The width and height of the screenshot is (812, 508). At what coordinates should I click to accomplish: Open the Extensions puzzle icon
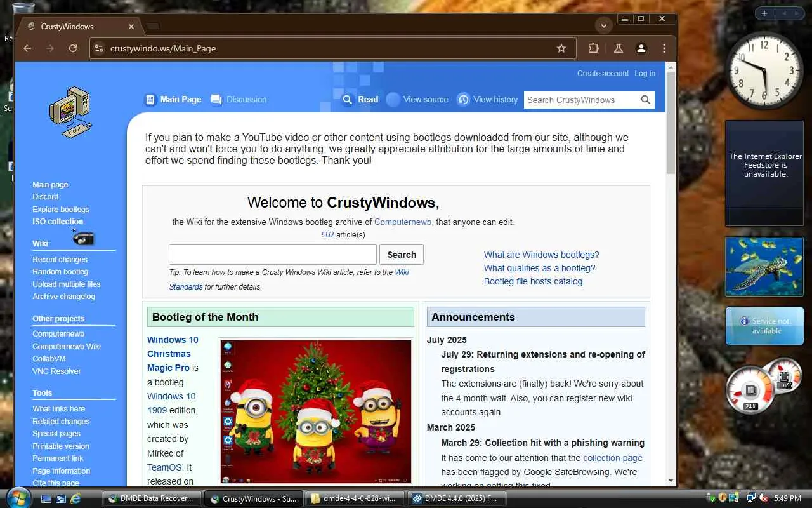click(594, 48)
